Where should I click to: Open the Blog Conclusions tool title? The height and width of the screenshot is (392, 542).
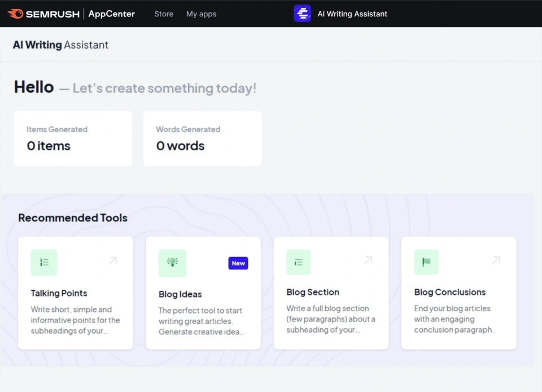[x=450, y=292]
